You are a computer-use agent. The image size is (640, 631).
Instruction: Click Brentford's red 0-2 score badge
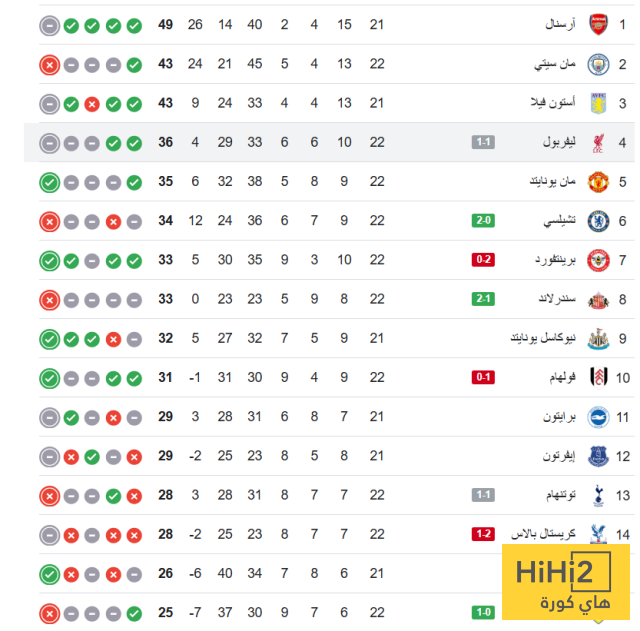(x=483, y=260)
